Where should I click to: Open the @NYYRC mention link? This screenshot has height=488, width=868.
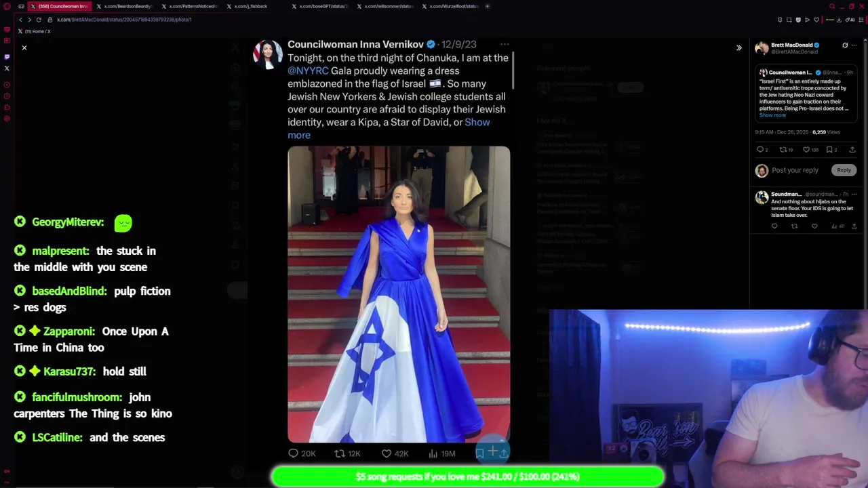pos(308,70)
